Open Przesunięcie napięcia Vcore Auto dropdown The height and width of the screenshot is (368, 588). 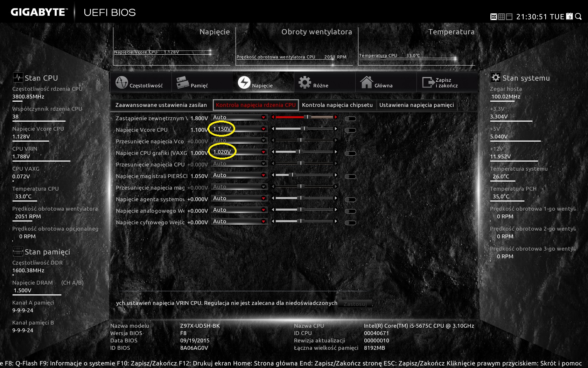click(239, 141)
